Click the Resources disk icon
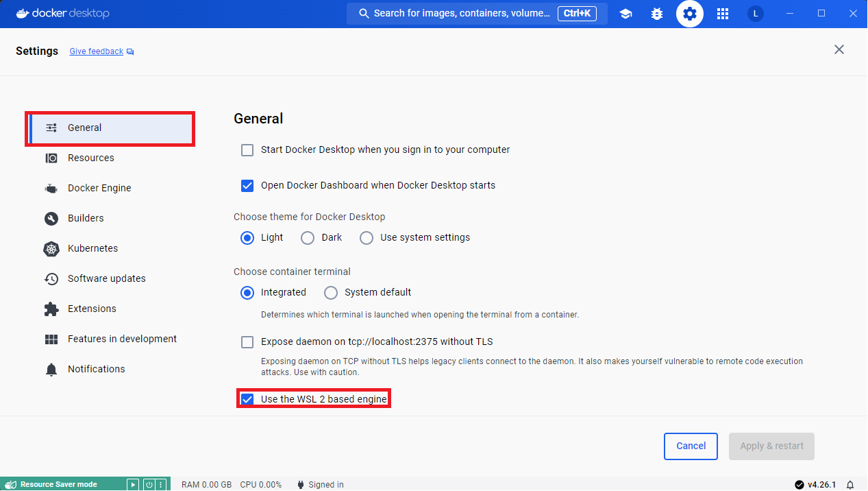Image resolution: width=868 pixels, height=491 pixels. 51,158
